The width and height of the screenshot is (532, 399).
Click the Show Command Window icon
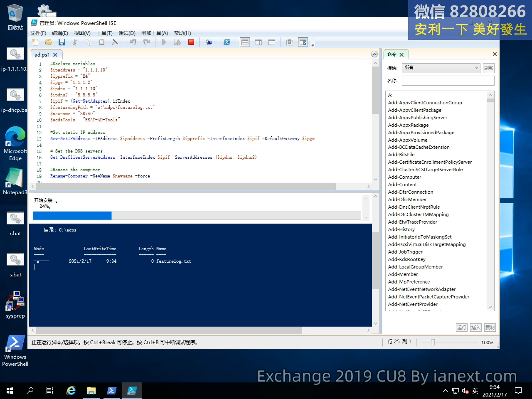(x=290, y=42)
